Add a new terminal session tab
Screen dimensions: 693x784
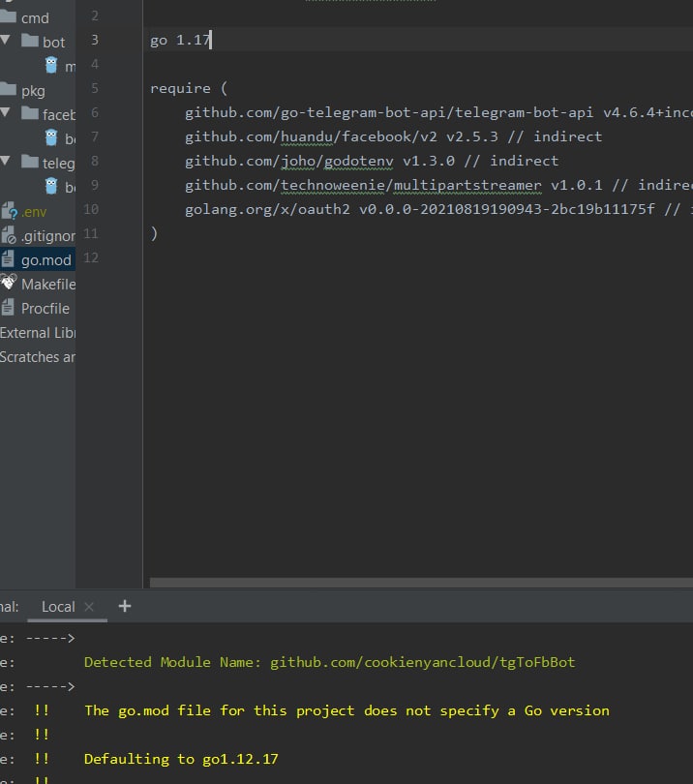click(125, 606)
